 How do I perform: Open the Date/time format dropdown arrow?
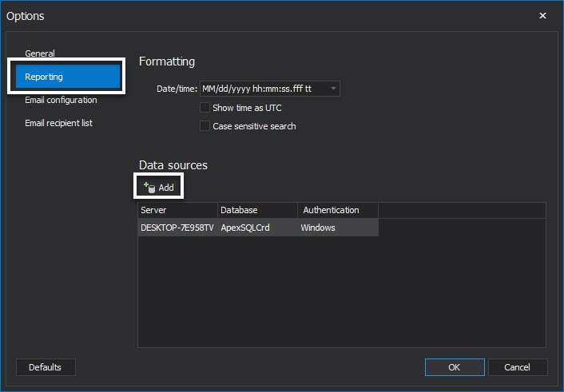coord(333,89)
